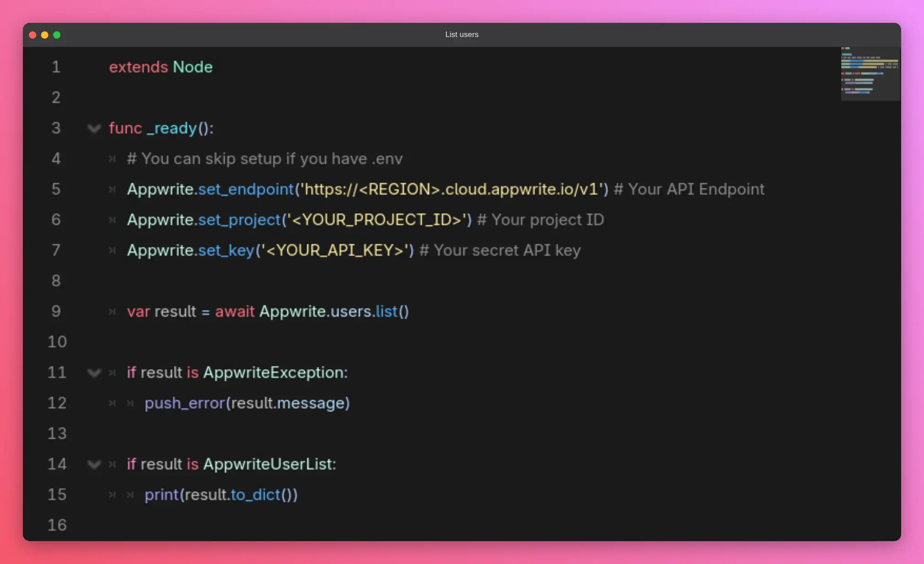Click the endpoint URL string
Viewport: 924px width, 564px height.
click(x=451, y=189)
